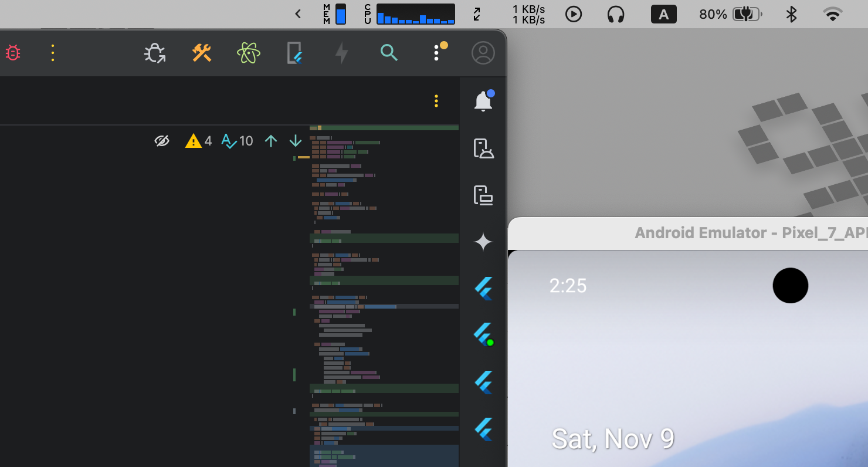Click the user account avatar

pos(483,53)
